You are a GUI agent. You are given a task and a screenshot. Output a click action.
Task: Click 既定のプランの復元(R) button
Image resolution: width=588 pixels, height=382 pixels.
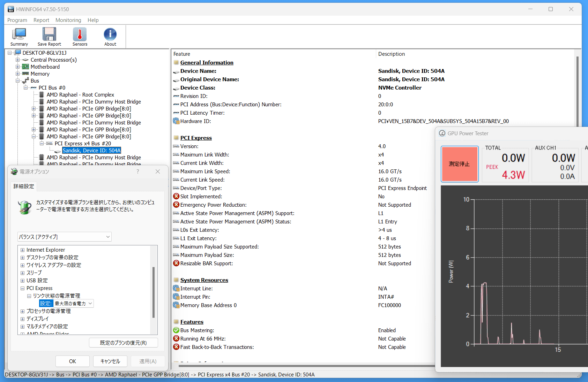(x=124, y=343)
